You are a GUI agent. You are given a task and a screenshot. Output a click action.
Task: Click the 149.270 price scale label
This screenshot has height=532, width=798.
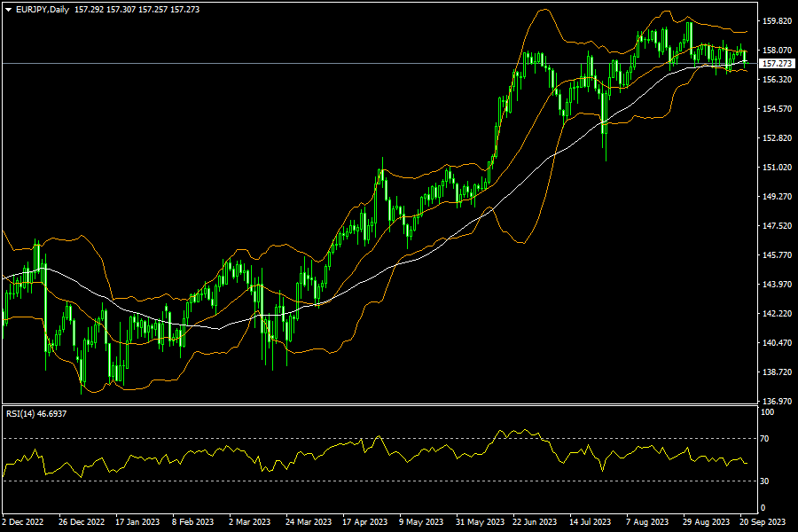(x=777, y=197)
